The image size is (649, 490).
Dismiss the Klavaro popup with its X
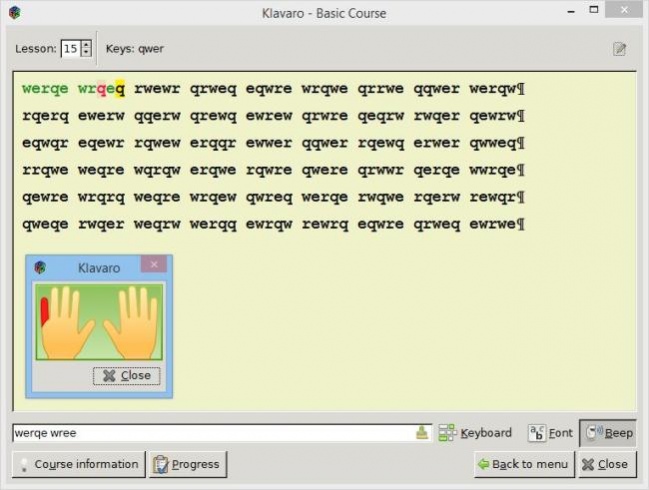click(154, 264)
